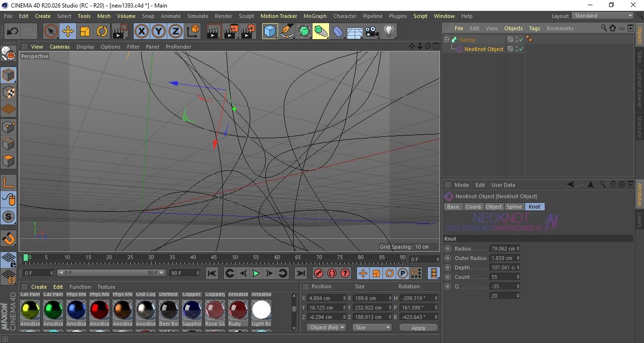Select Edges mode icon
The height and width of the screenshot is (343, 644).
click(8, 144)
